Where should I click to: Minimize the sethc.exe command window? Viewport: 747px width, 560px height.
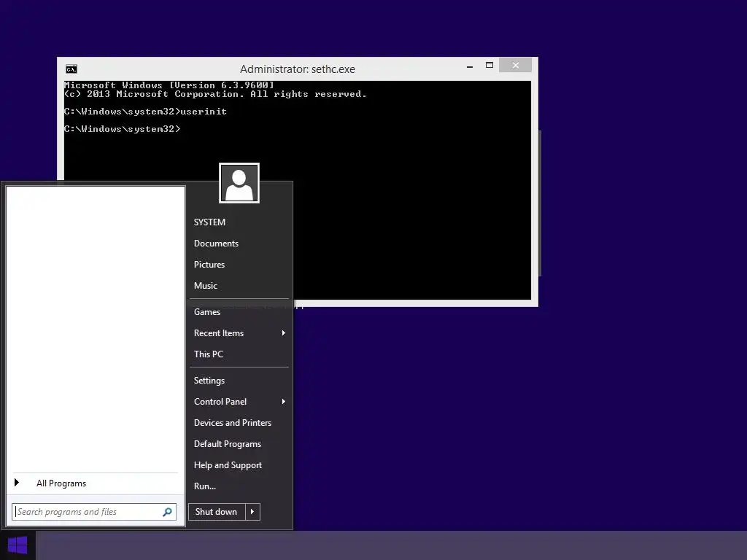click(x=470, y=66)
